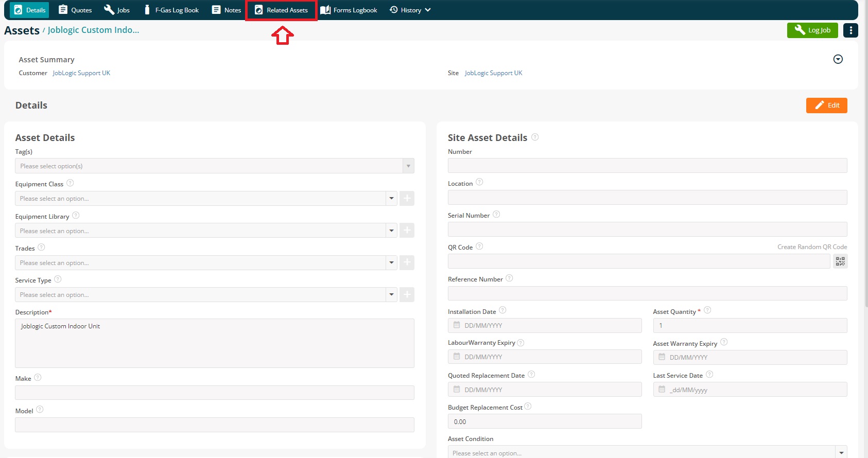Viewport: 868px width, 458px height.
Task: Expand the Service Type dropdown arrow
Action: [391, 294]
